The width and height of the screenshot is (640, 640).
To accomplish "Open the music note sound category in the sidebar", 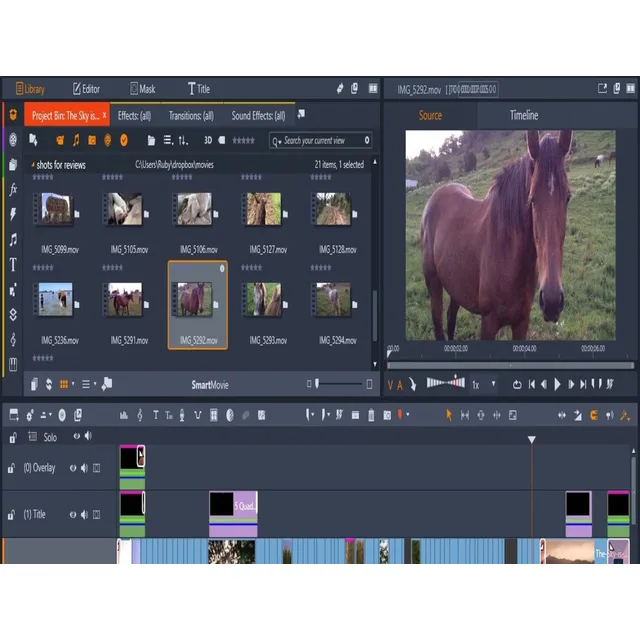I will 13,240.
